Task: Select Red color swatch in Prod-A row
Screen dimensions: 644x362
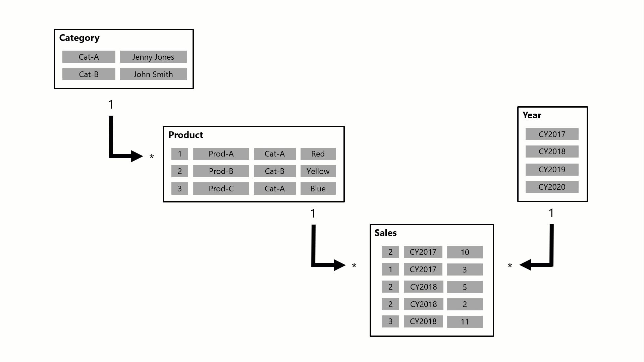Action: coord(318,154)
